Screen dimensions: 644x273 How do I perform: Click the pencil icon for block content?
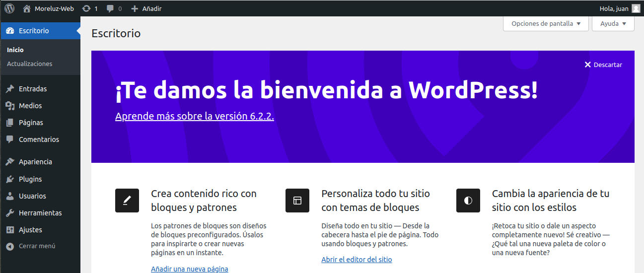(127, 201)
